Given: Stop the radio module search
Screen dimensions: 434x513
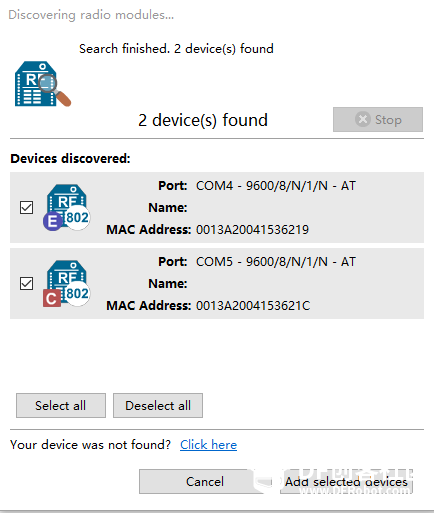Looking at the screenshot, I should click(x=378, y=119).
